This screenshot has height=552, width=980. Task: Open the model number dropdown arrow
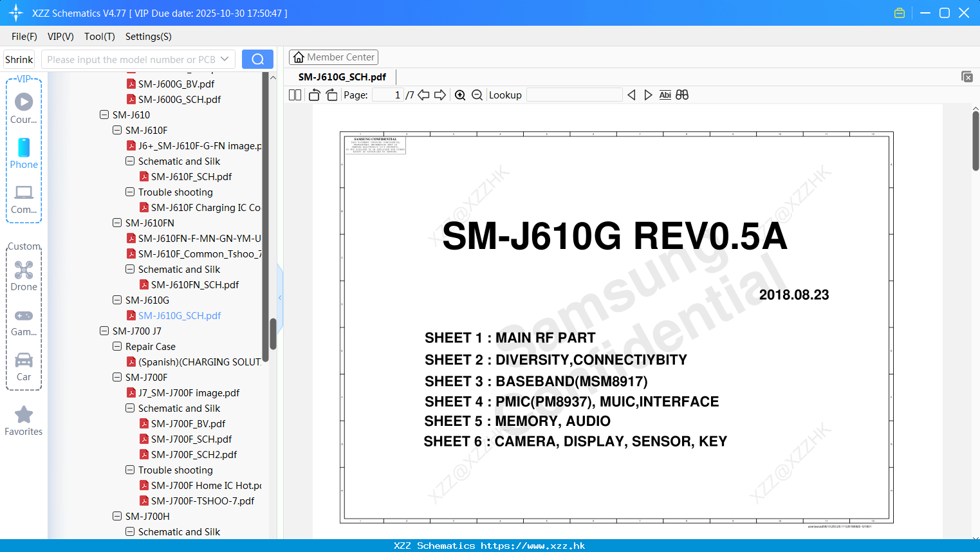pos(225,59)
